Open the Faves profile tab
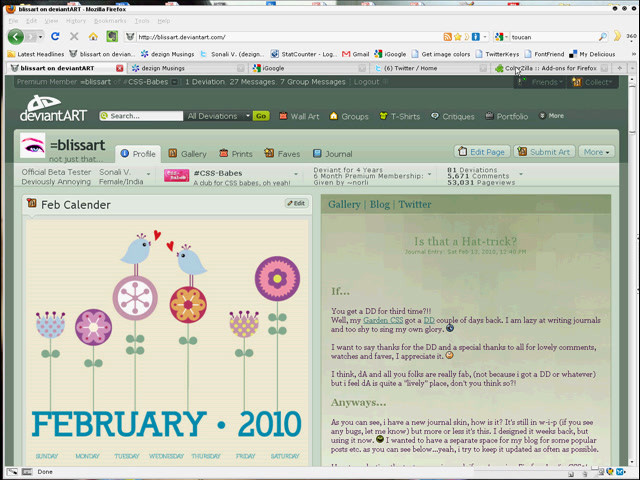Viewport: 640px width, 480px height. (x=282, y=154)
